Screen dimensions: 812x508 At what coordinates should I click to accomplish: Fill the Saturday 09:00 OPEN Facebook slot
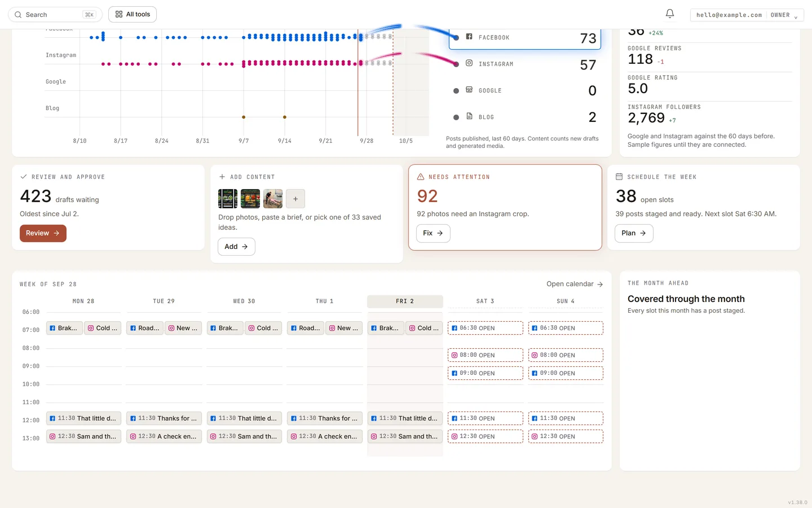click(486, 373)
